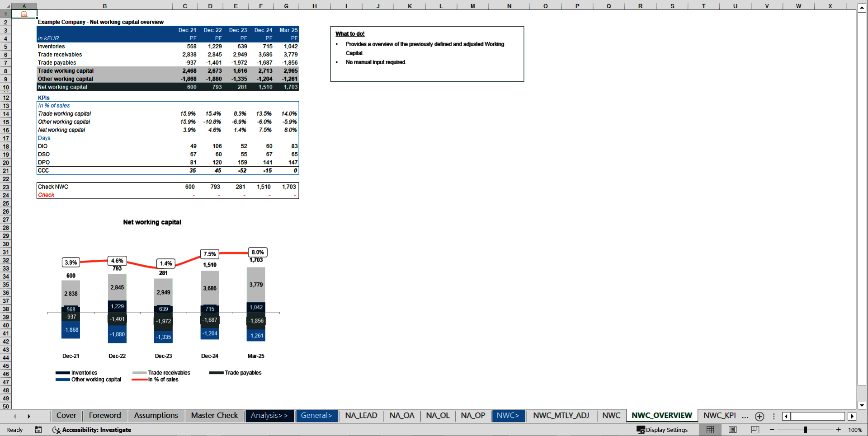The height and width of the screenshot is (436, 868).
Task: Click the Display Settings button
Action: tap(663, 430)
